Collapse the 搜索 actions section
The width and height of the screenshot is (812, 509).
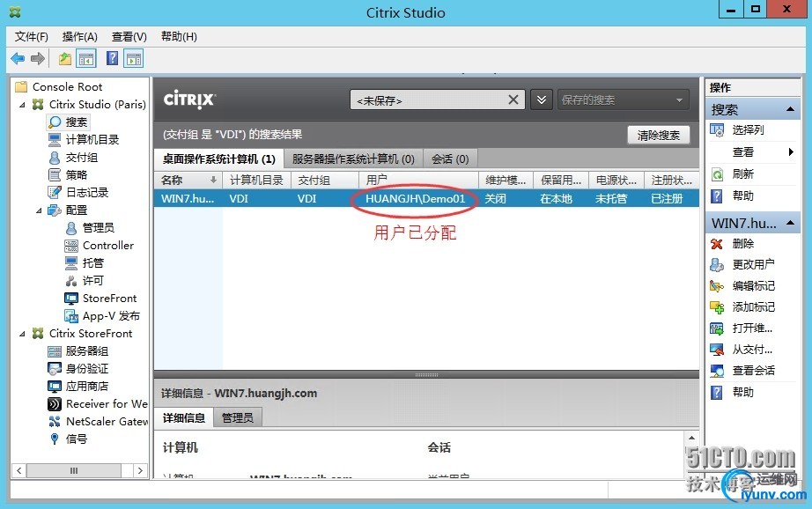(x=790, y=109)
